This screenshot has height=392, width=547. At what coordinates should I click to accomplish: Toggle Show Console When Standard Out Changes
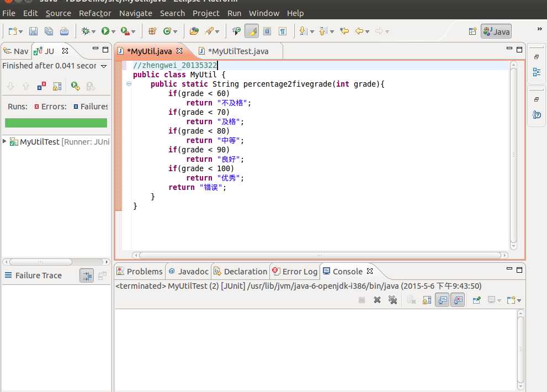pos(442,300)
